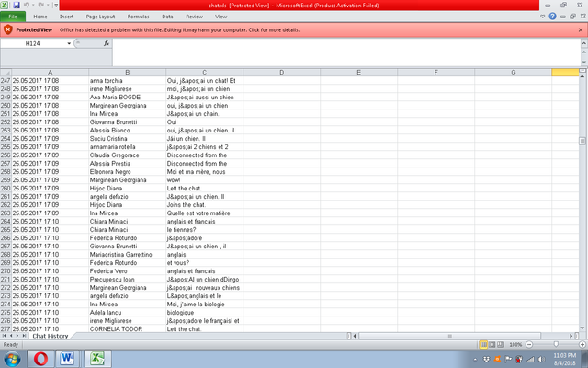588x368 pixels.
Task: Open the Customize Quick Access Toolbar dropdown
Action: pyautogui.click(x=56, y=6)
